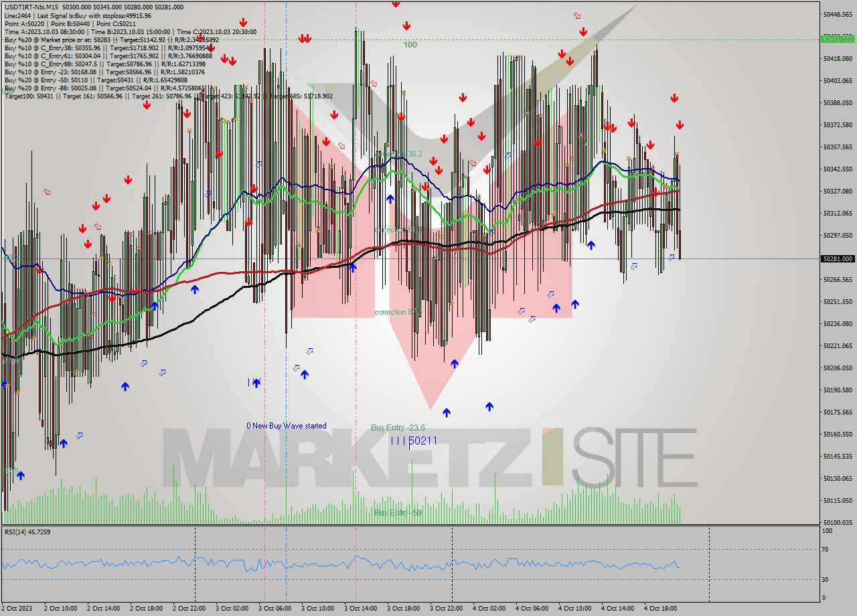Click the '0 New Buy Wave started' text

tap(286, 426)
